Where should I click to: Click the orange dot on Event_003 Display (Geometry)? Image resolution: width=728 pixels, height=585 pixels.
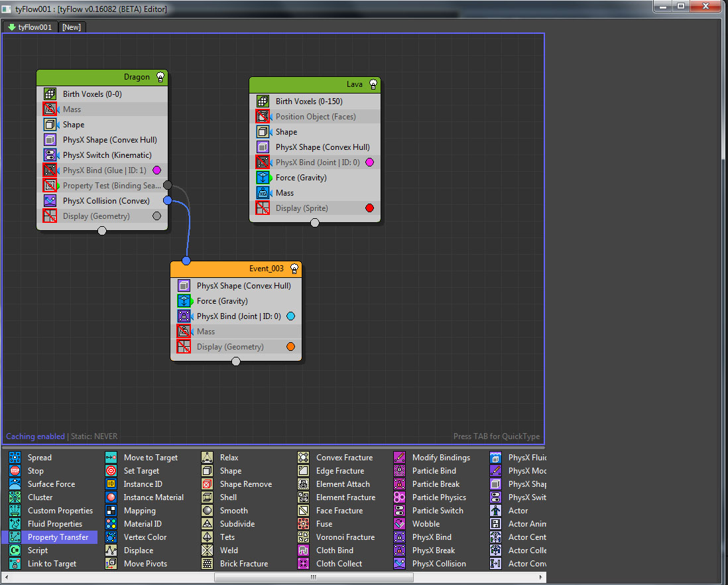point(290,346)
